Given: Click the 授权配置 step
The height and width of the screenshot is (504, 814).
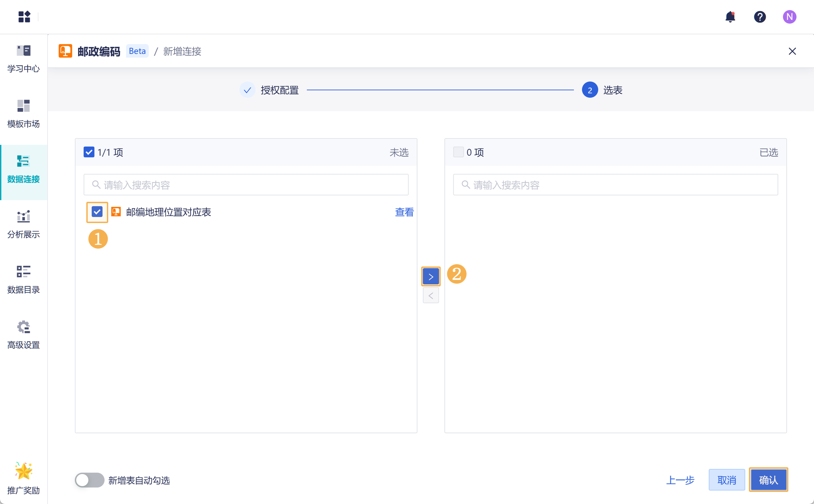Looking at the screenshot, I should 279,90.
